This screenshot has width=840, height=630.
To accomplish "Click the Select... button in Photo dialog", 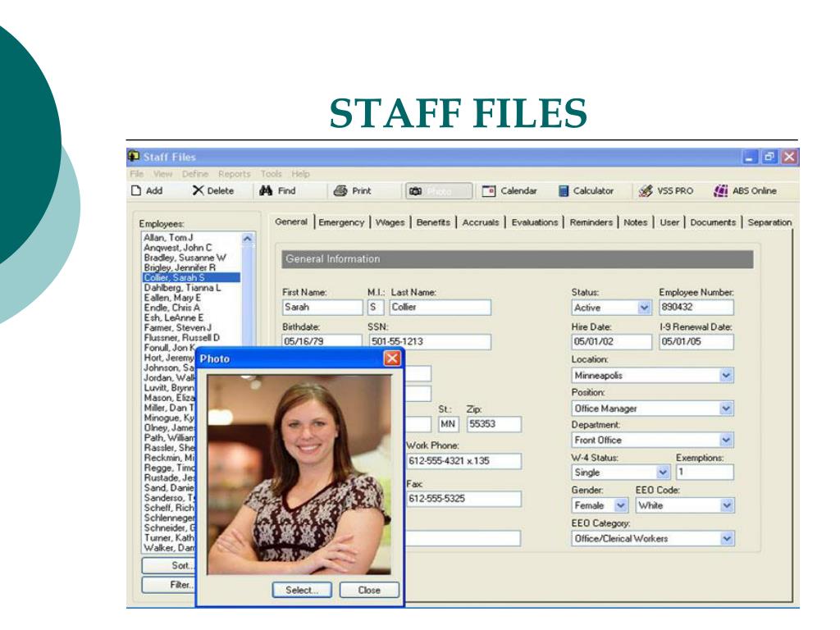I will [302, 590].
